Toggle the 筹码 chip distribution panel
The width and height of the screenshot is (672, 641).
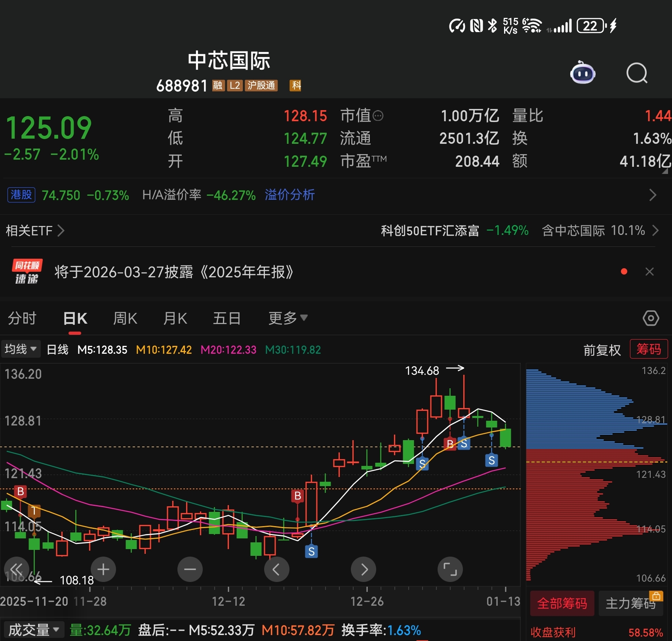649,349
